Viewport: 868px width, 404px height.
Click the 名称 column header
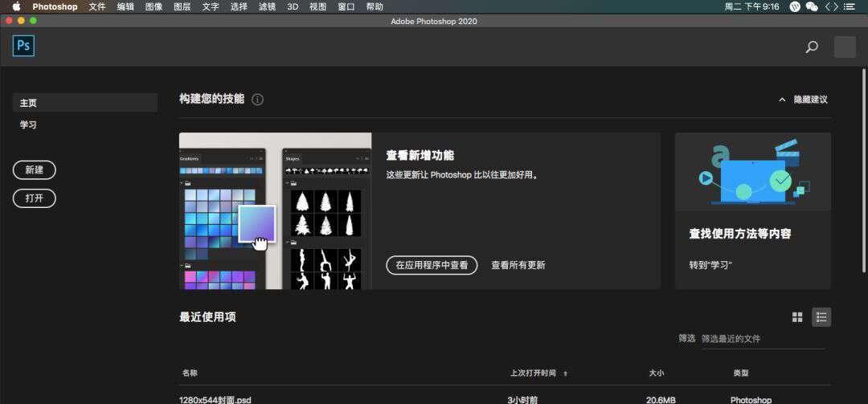[x=190, y=373]
